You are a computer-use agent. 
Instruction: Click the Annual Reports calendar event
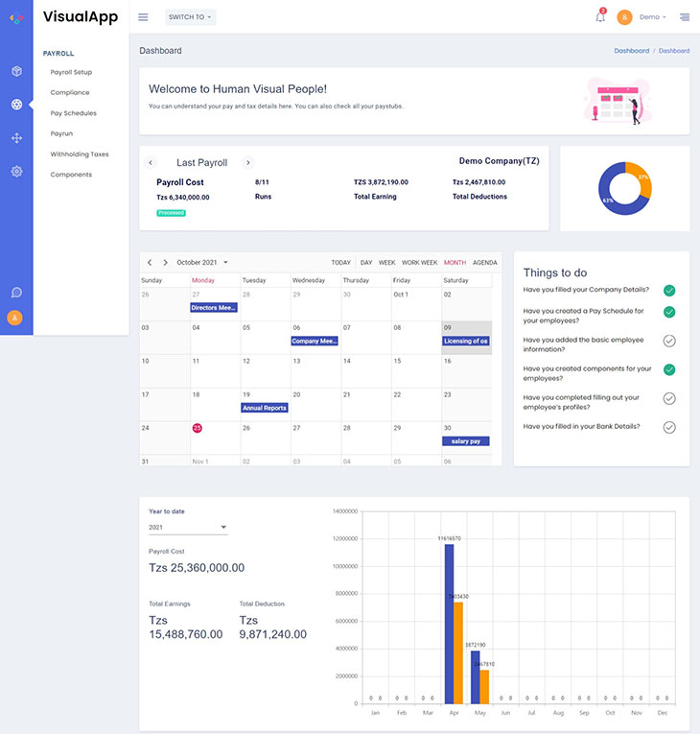(265, 408)
